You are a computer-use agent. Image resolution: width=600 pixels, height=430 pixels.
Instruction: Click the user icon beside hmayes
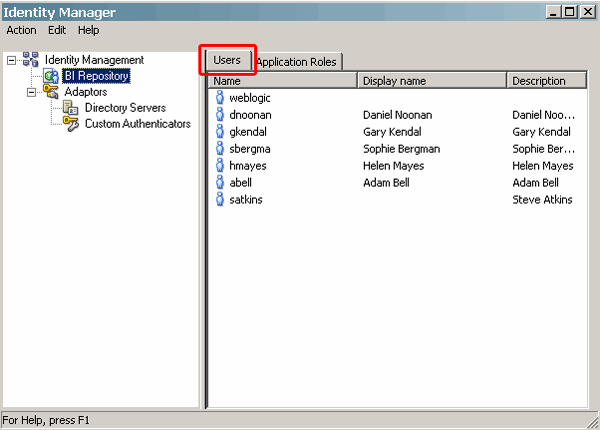click(x=220, y=165)
